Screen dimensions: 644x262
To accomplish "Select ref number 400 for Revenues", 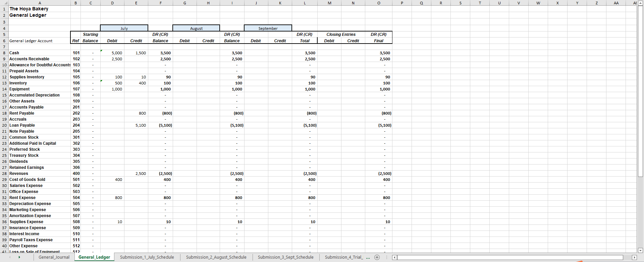I will (x=76, y=174).
